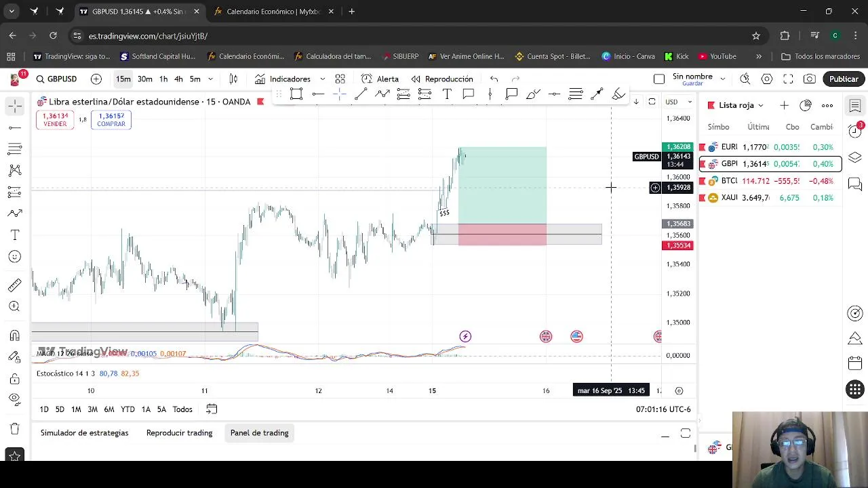
Task: Click the undo arrow
Action: click(x=494, y=79)
